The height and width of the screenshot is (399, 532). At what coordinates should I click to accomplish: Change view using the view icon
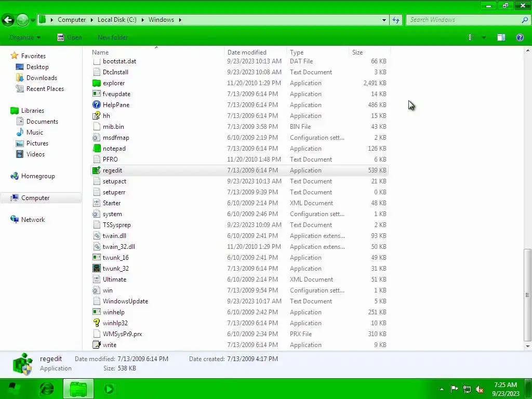(470, 37)
